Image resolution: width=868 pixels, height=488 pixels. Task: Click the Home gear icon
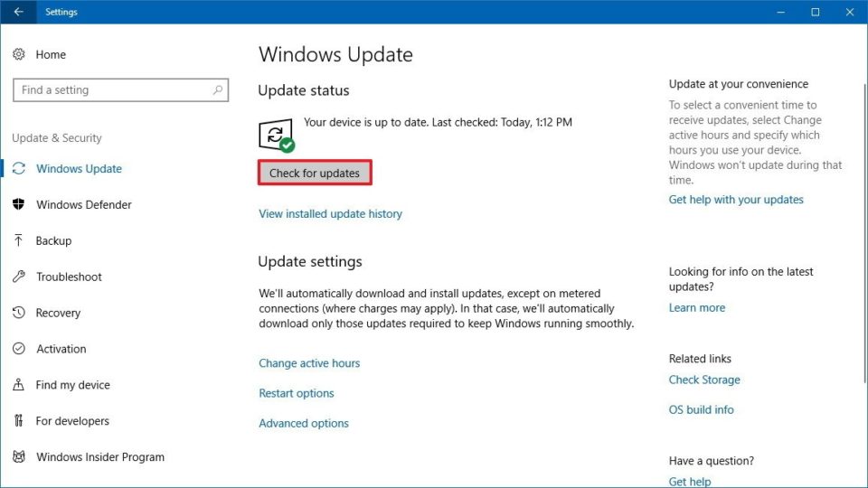click(x=19, y=55)
